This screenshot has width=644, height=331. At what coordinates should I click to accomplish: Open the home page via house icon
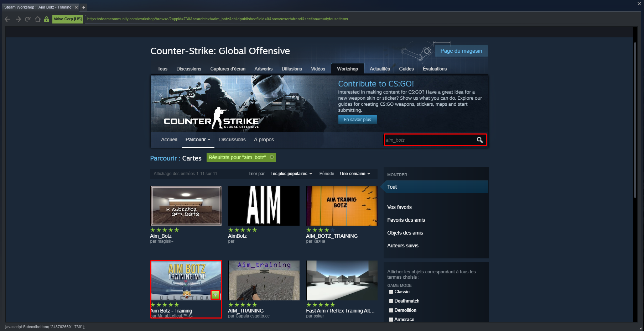tap(37, 19)
